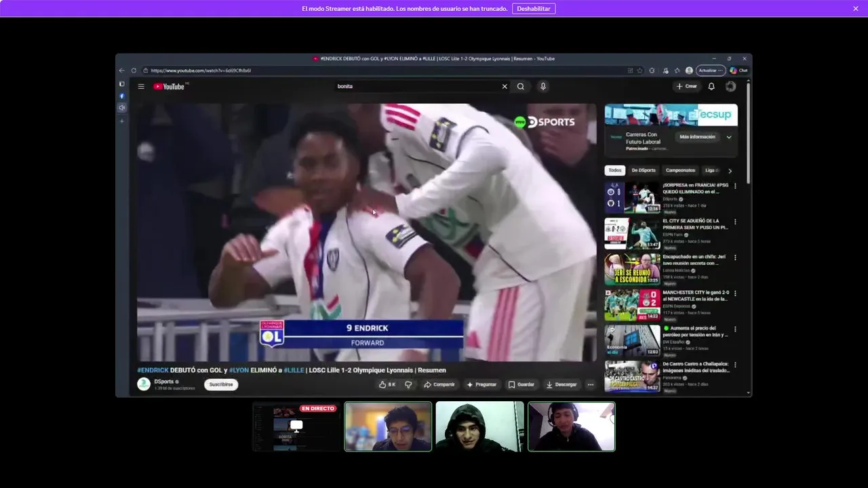Open 'Aumenta el precio del petróleo' title
The width and height of the screenshot is (868, 488).
695,331
